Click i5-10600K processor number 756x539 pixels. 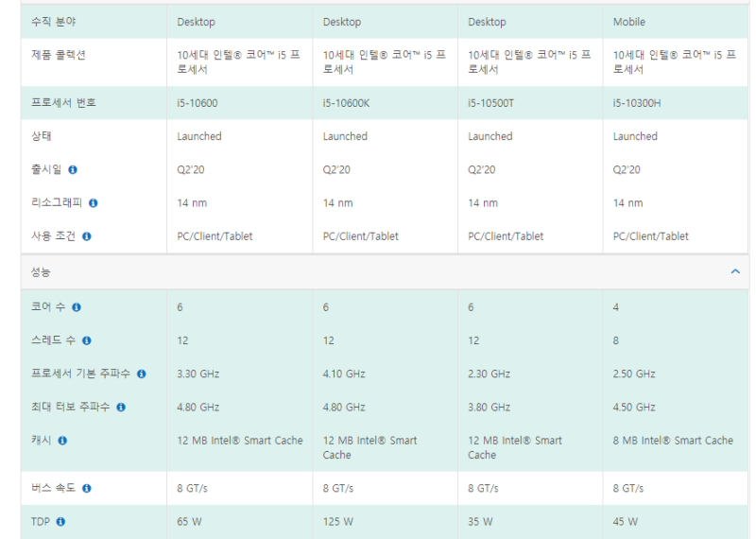pos(346,103)
